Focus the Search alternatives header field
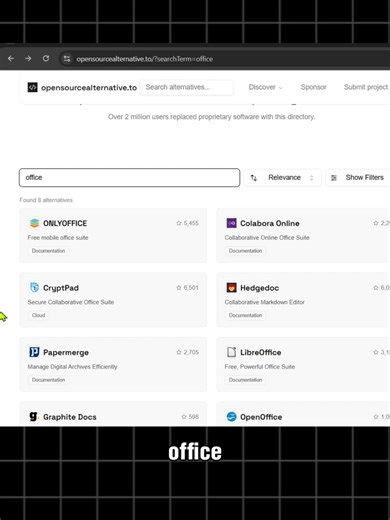Screen dimensions: 390x520 (x=186, y=87)
